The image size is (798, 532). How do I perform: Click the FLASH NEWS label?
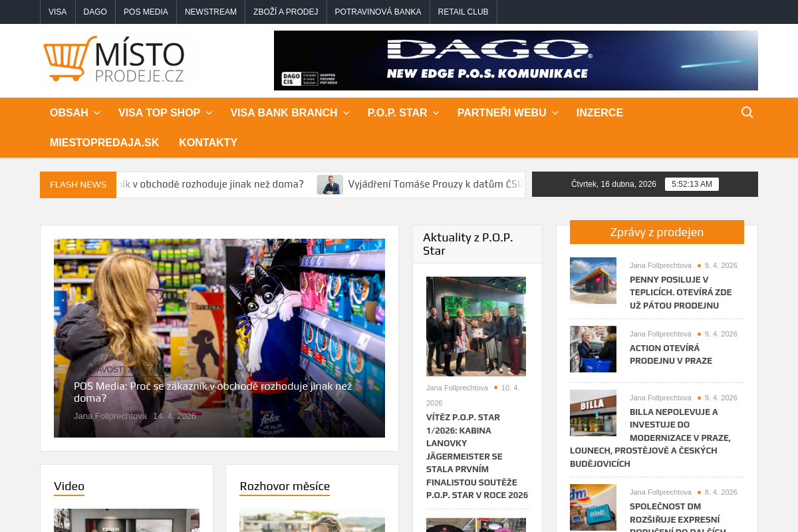coord(78,185)
